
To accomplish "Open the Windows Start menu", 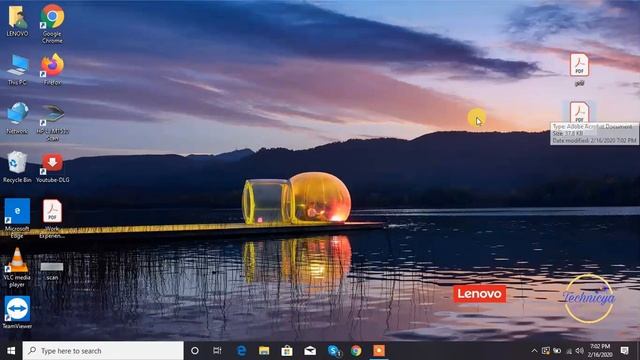I will coord(11,351).
